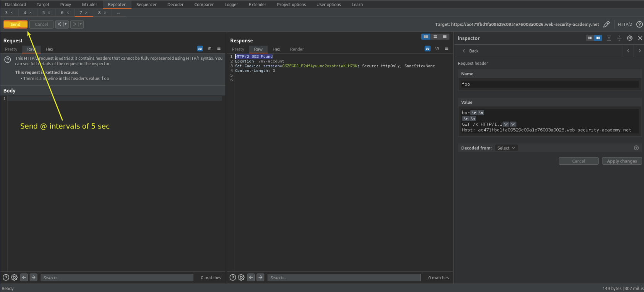Close Repeater sub-tab 4
Image resolution: width=644 pixels, height=292 pixels.
[31, 13]
